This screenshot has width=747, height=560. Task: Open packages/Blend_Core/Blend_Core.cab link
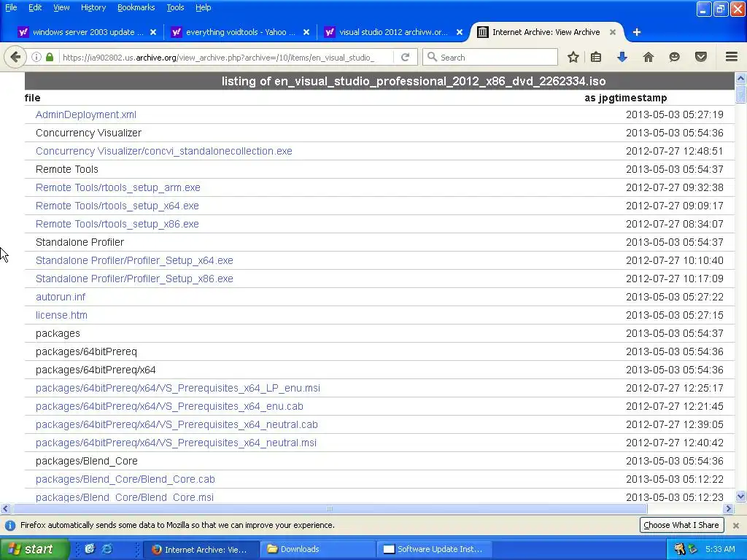125,479
